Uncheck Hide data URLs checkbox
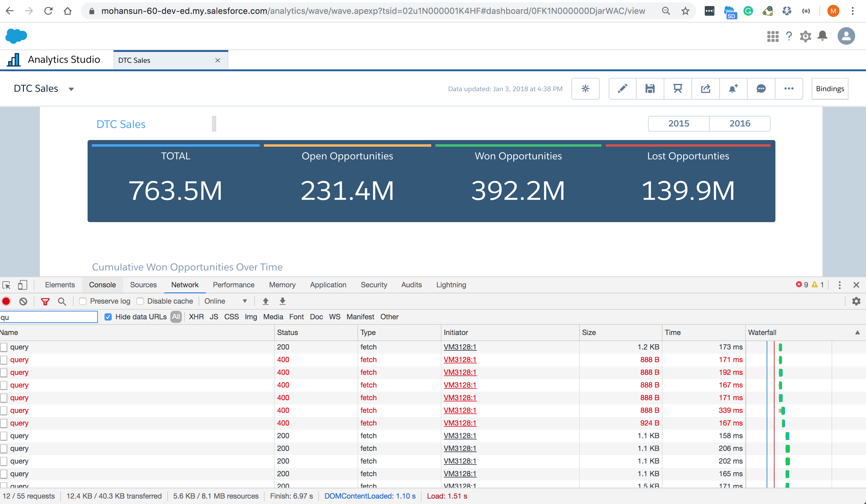The width and height of the screenshot is (866, 504). click(108, 317)
